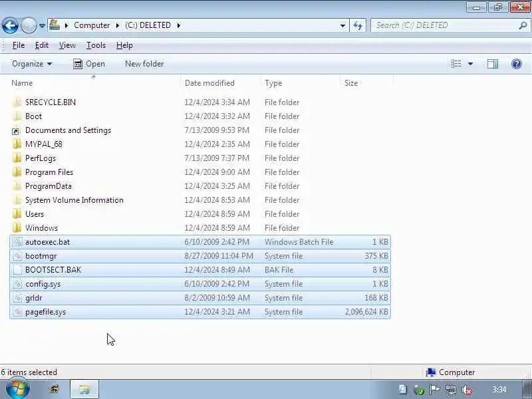Open the Edit menu
The width and height of the screenshot is (532, 399).
click(x=42, y=45)
